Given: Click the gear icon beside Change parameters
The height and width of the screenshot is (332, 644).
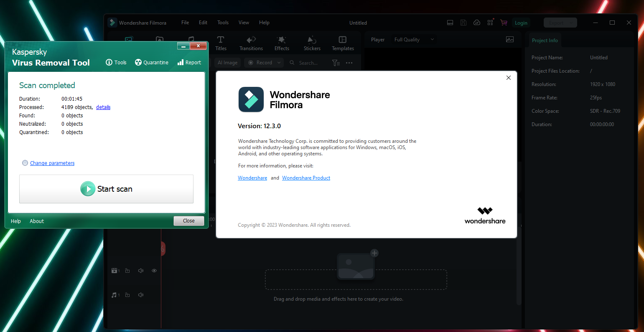Looking at the screenshot, I should coord(25,163).
